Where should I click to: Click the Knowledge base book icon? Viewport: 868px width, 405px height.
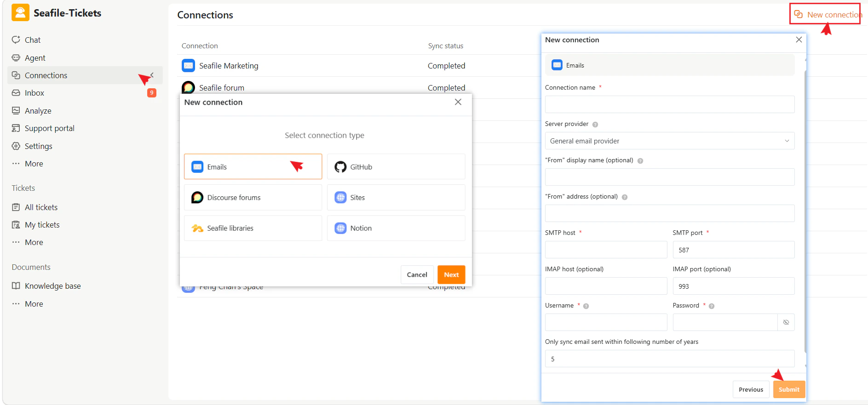coord(16,286)
